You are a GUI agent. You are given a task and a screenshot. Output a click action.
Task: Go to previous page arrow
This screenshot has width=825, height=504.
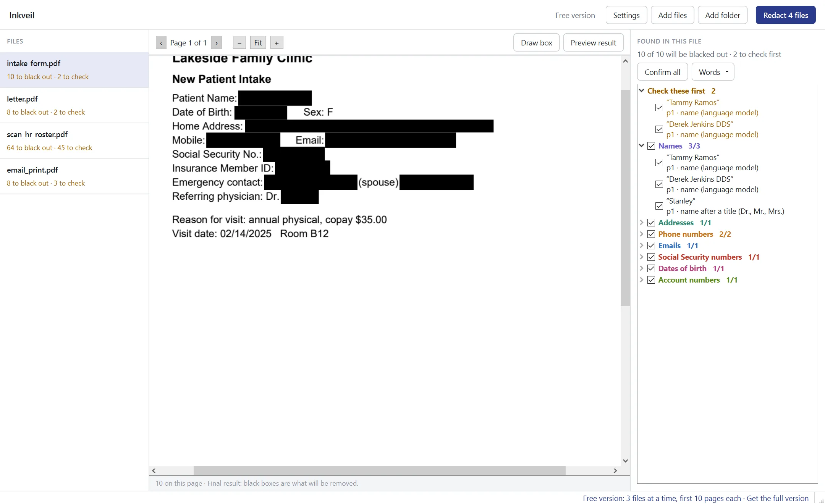point(161,43)
